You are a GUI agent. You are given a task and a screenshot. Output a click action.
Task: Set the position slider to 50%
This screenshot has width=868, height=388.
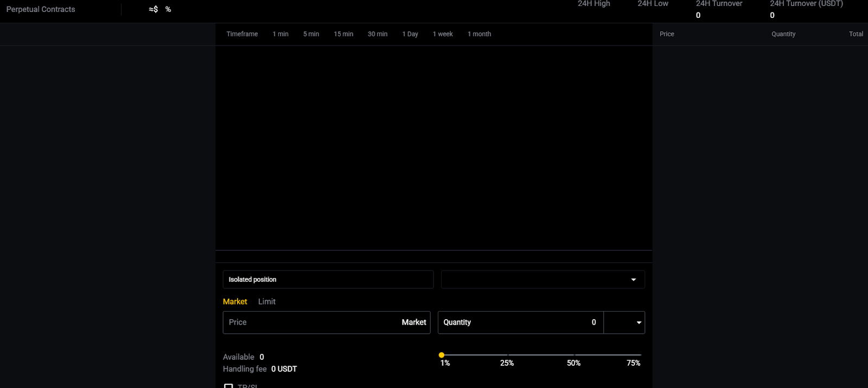point(573,363)
